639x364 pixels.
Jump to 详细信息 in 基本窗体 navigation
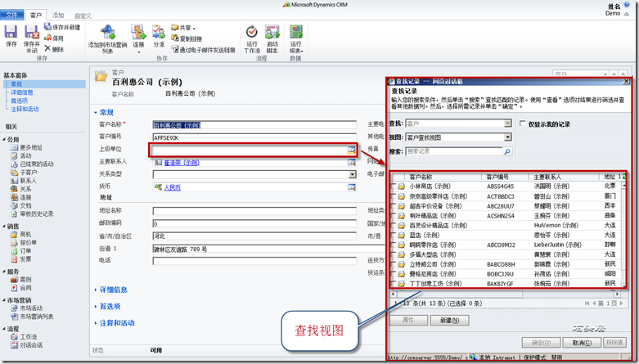(22, 92)
